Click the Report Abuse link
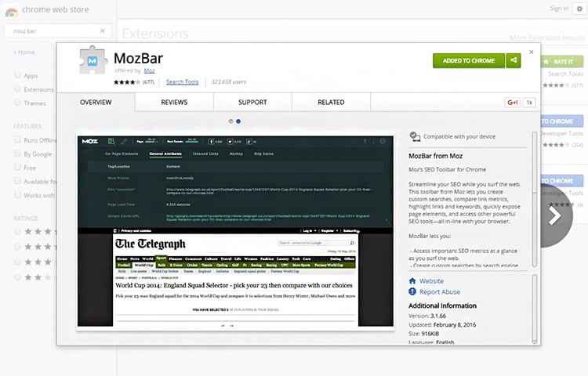Image resolution: width=588 pixels, height=376 pixels. pos(440,291)
